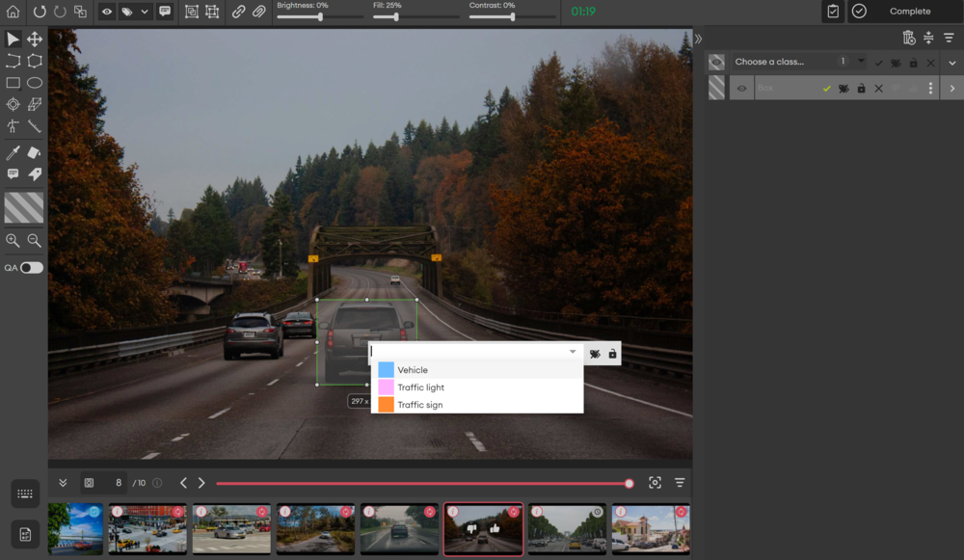Expand Box instance details chevron
Viewport: 964px width, 560px height.
coord(952,89)
